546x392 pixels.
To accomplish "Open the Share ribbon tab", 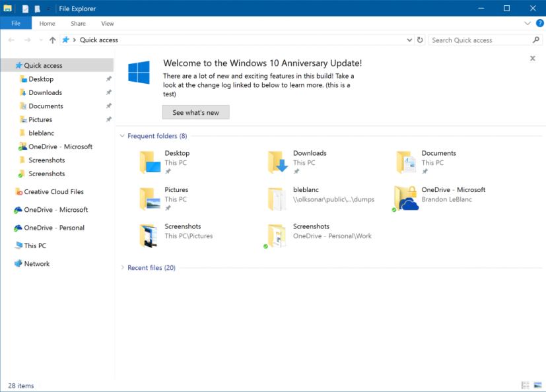I will coord(78,23).
